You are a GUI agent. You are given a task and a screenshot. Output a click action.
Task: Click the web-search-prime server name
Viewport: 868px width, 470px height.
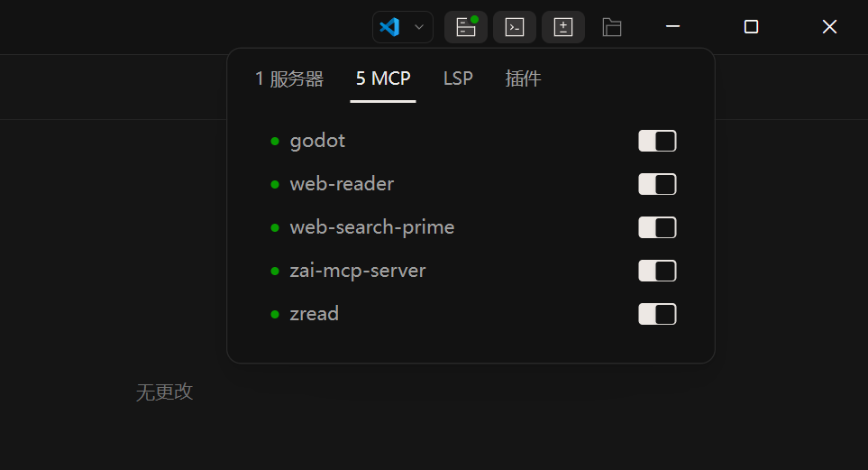(x=371, y=227)
